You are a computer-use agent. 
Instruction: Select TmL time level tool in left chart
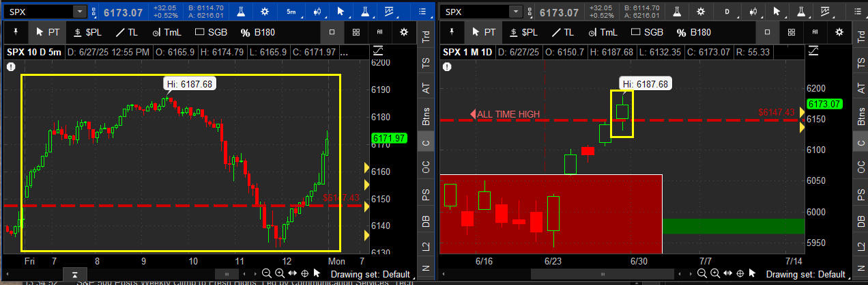[166, 32]
